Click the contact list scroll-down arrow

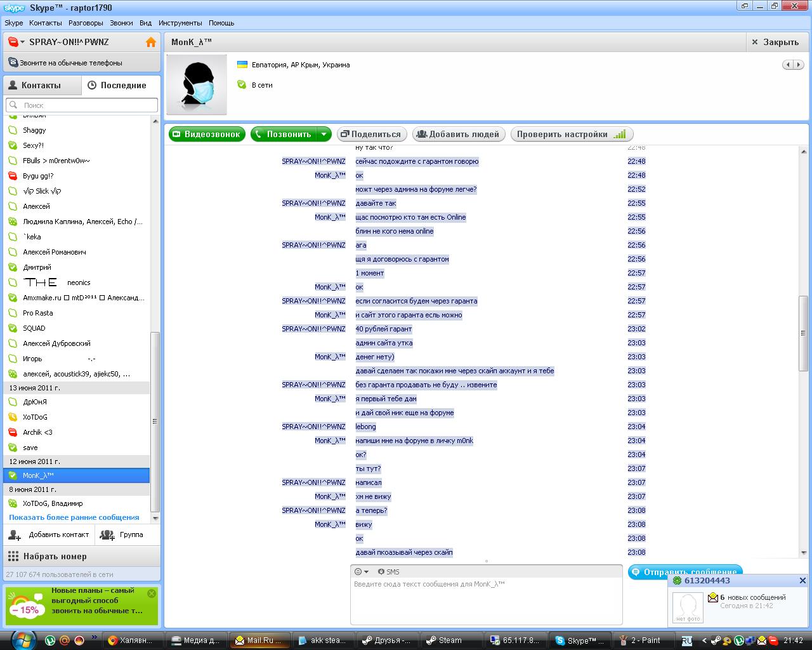coord(155,518)
